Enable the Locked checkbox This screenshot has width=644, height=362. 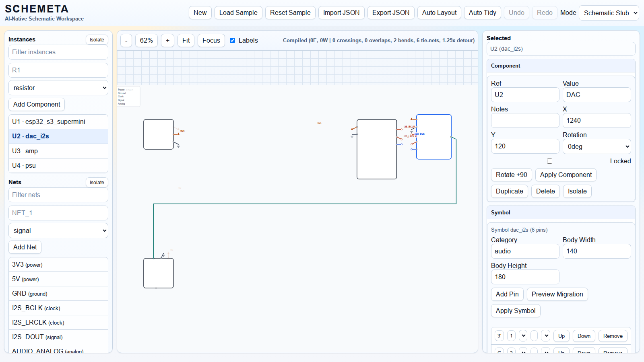(x=549, y=161)
